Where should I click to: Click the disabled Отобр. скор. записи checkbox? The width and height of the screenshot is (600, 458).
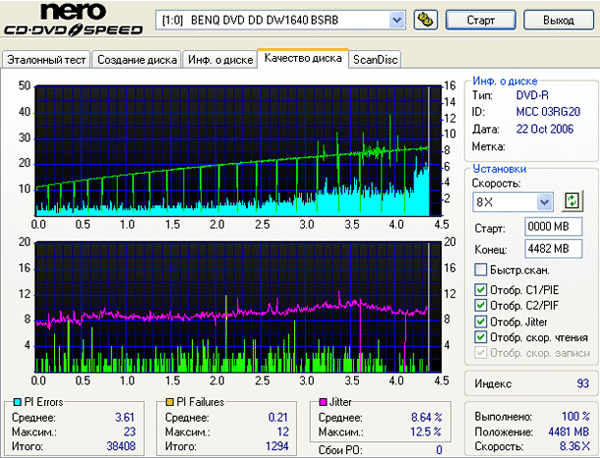481,352
